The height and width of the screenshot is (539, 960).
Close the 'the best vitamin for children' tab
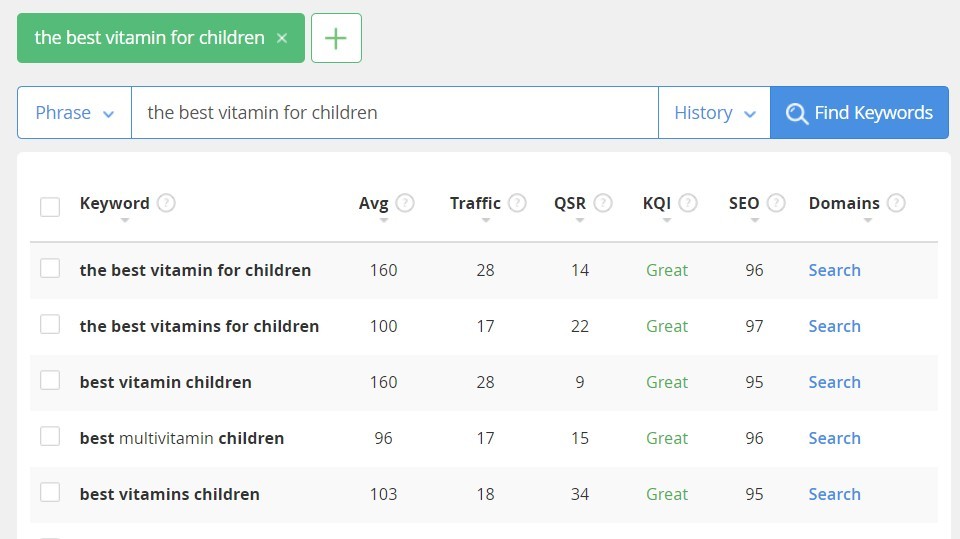(282, 38)
